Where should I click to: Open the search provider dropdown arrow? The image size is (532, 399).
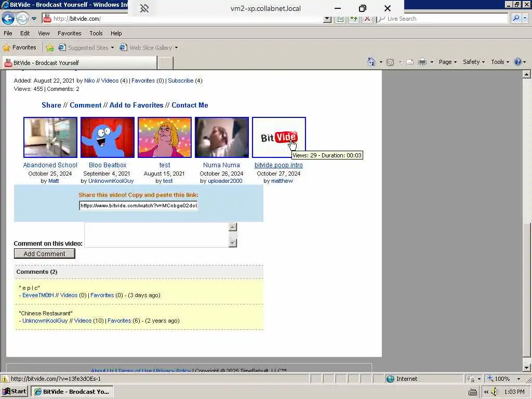click(525, 19)
